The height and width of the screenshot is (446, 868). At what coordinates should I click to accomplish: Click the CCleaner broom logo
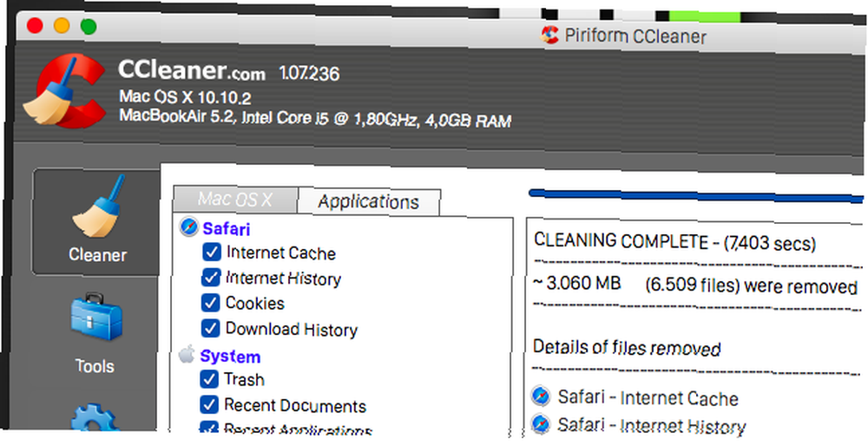tap(64, 90)
